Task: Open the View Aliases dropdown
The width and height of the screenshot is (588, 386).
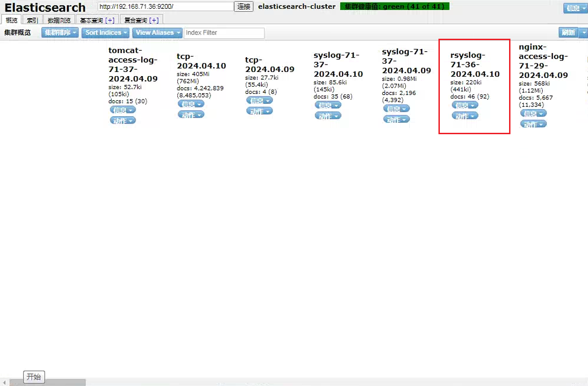Action: point(157,33)
